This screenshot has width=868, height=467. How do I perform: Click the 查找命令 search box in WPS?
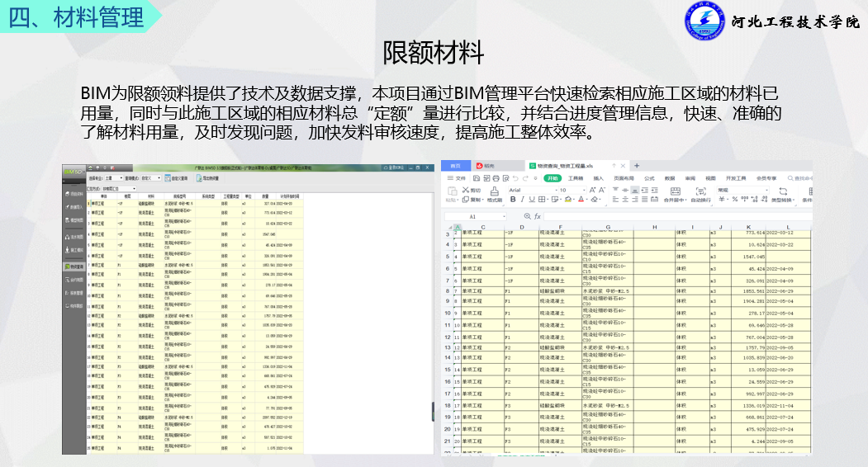(x=799, y=178)
